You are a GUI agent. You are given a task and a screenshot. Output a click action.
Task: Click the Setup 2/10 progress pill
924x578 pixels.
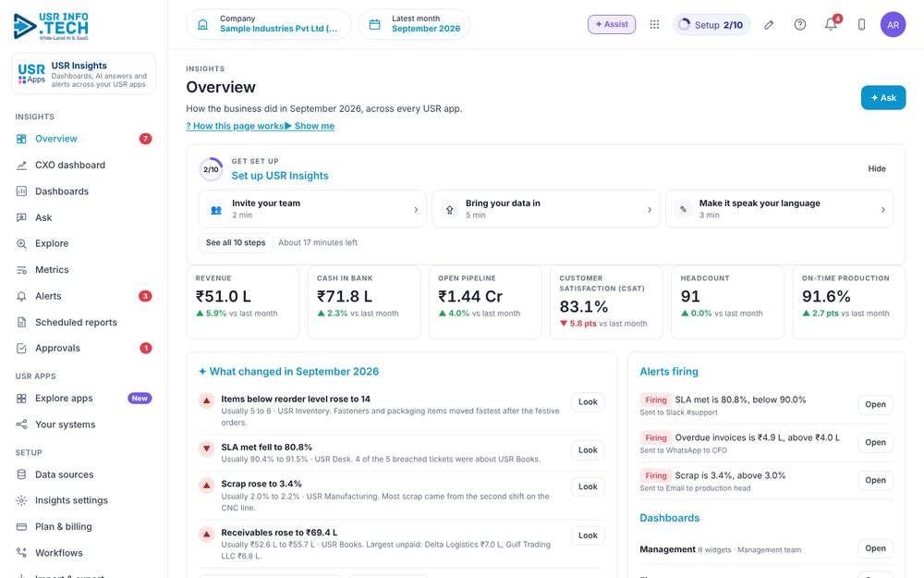(x=711, y=25)
